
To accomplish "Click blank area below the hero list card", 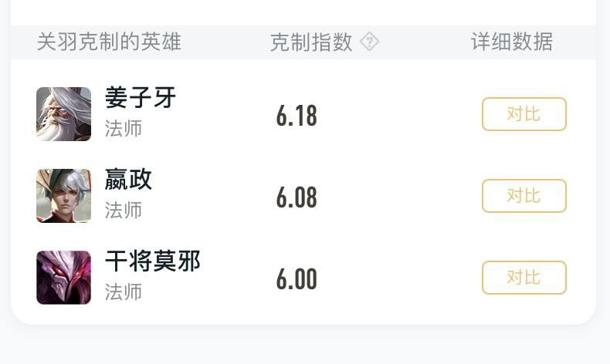I will coord(305,345).
